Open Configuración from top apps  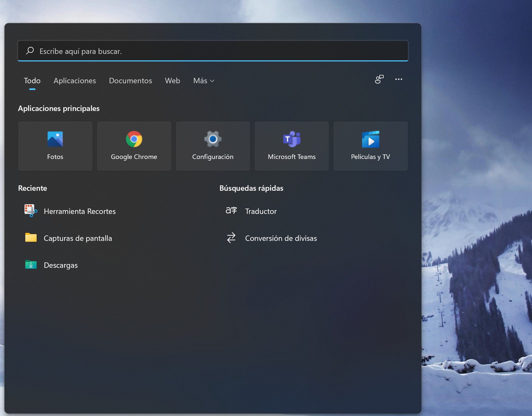213,146
